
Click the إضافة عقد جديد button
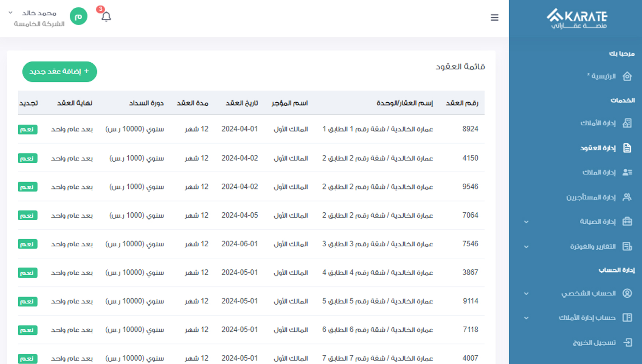pyautogui.click(x=60, y=71)
